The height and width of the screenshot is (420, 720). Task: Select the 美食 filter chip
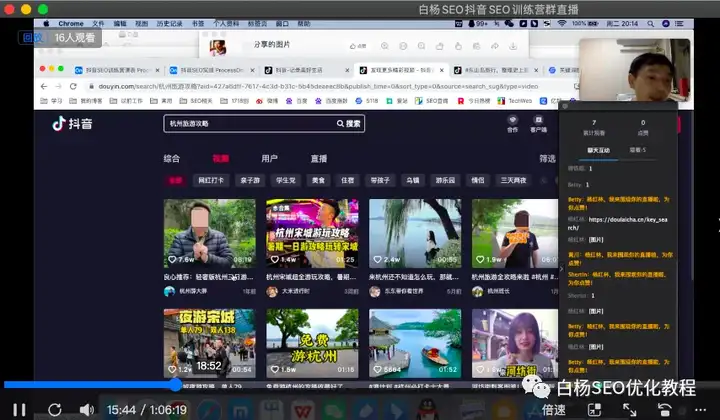318,180
